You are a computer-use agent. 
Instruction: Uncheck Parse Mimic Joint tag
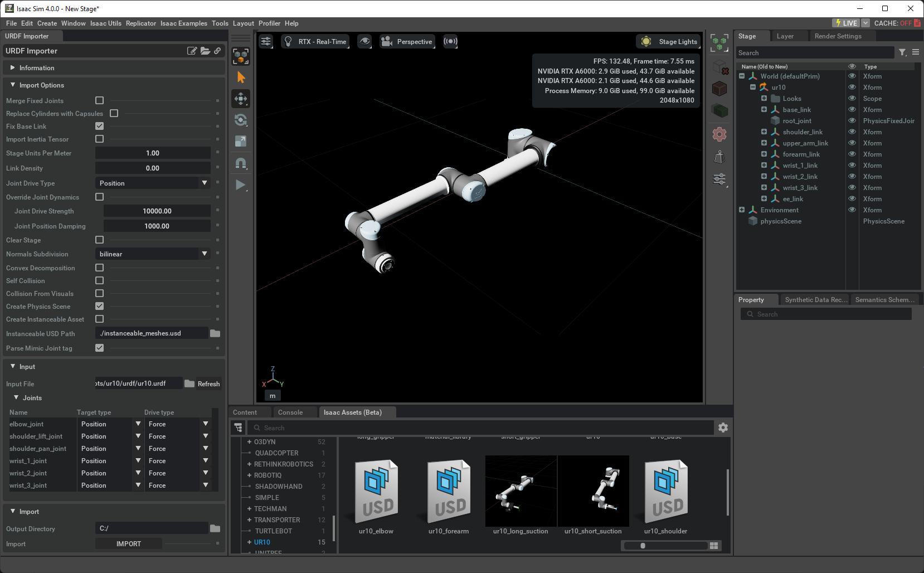[x=100, y=348]
